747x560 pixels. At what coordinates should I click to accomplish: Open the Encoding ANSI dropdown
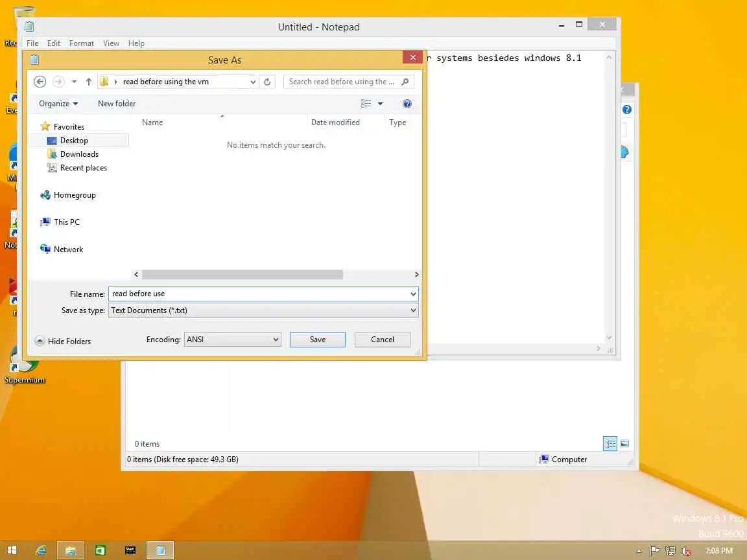tap(233, 340)
